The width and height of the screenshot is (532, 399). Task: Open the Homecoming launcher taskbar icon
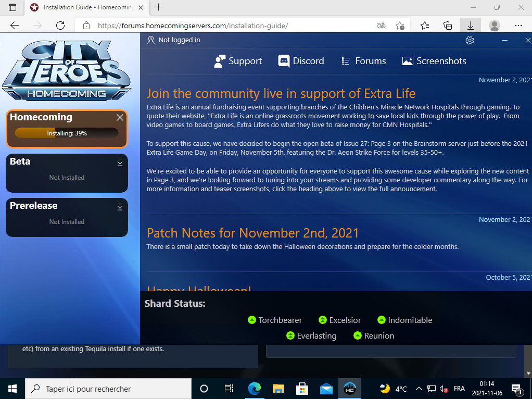[350, 389]
